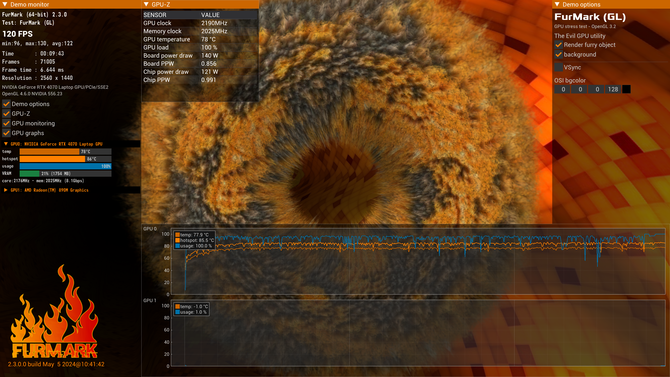
Task: Expand the GPU1 AMD Radeon 890M Graphics section
Action: coord(6,190)
